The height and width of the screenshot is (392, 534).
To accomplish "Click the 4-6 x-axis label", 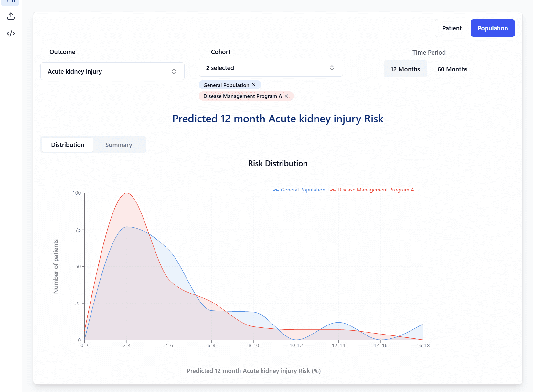I will (x=169, y=346).
